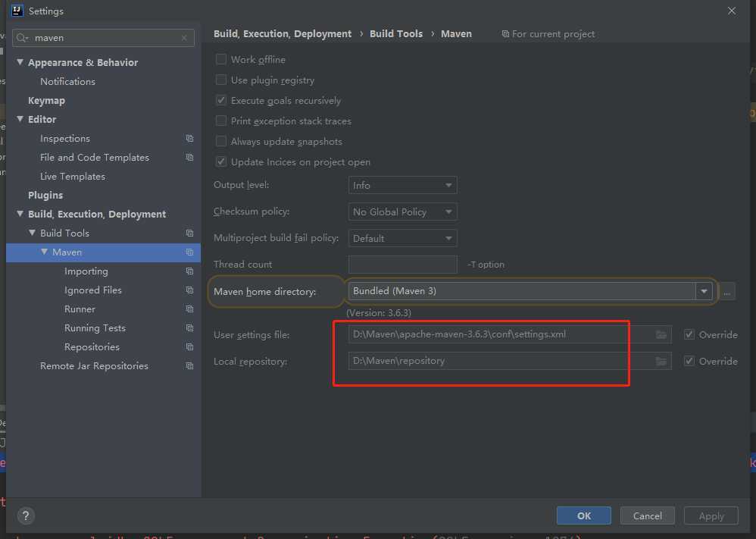Screen dimensions: 756x539
Task: Open Runner settings under Maven
Action: click(x=80, y=309)
